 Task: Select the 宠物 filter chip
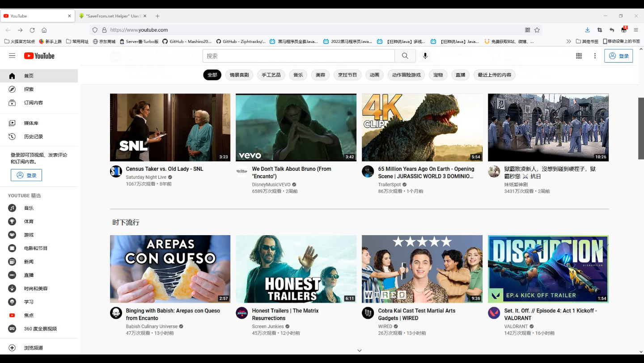point(438,75)
